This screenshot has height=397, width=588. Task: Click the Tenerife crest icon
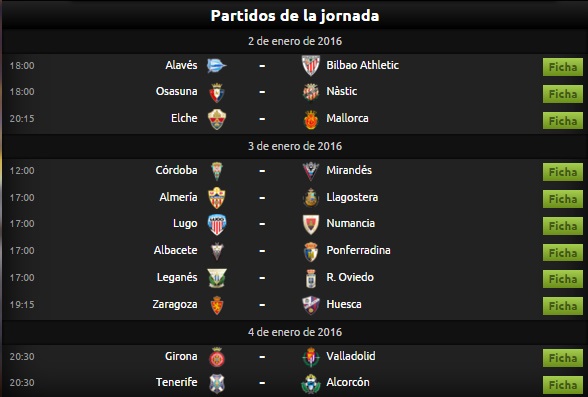[x=217, y=384]
